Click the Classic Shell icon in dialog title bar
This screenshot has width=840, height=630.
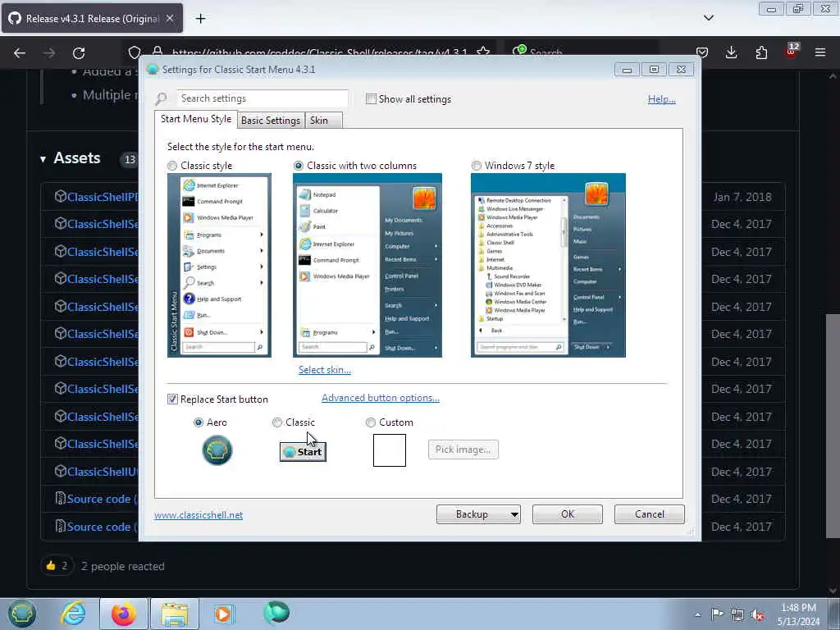point(153,70)
